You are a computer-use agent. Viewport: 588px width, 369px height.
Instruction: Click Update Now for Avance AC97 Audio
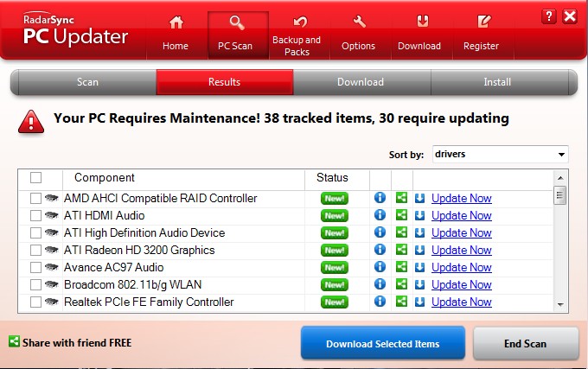(x=461, y=267)
